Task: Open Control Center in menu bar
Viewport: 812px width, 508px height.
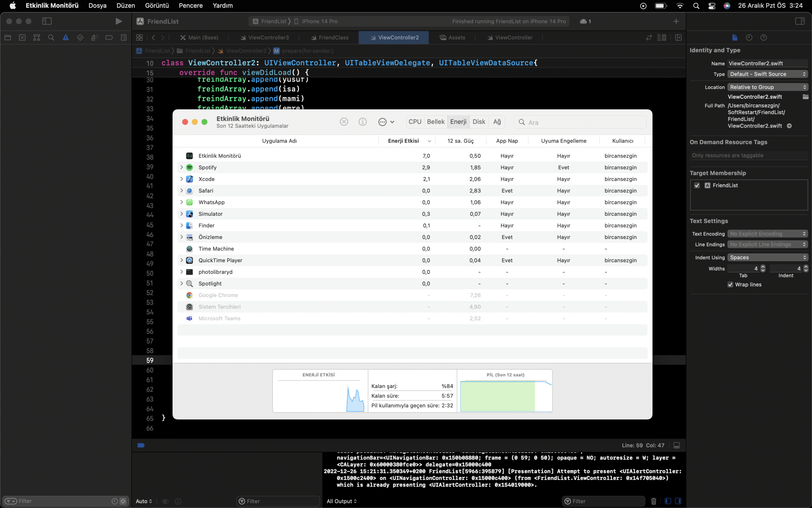Action: (x=712, y=6)
